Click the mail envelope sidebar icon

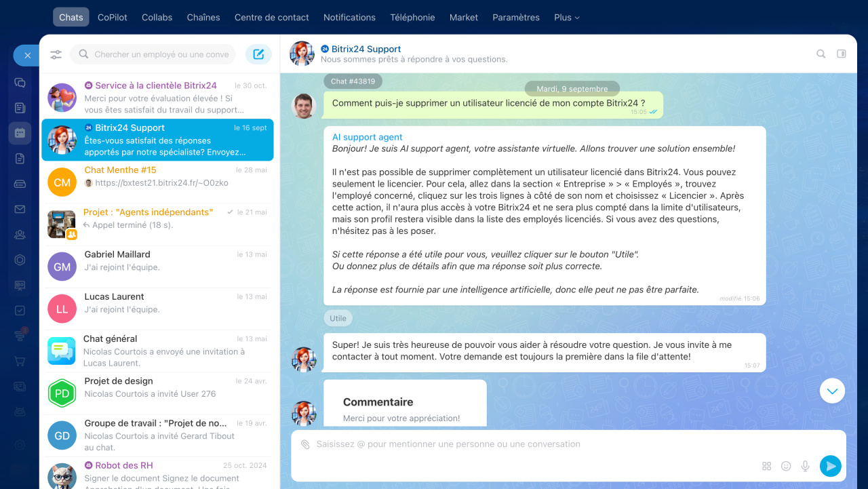pos(20,209)
